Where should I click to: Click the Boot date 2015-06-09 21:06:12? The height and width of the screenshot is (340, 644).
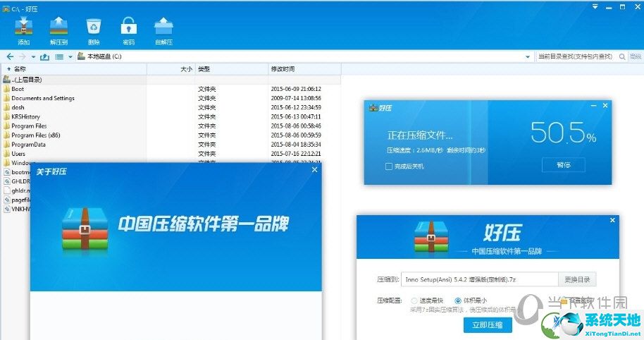[x=296, y=89]
